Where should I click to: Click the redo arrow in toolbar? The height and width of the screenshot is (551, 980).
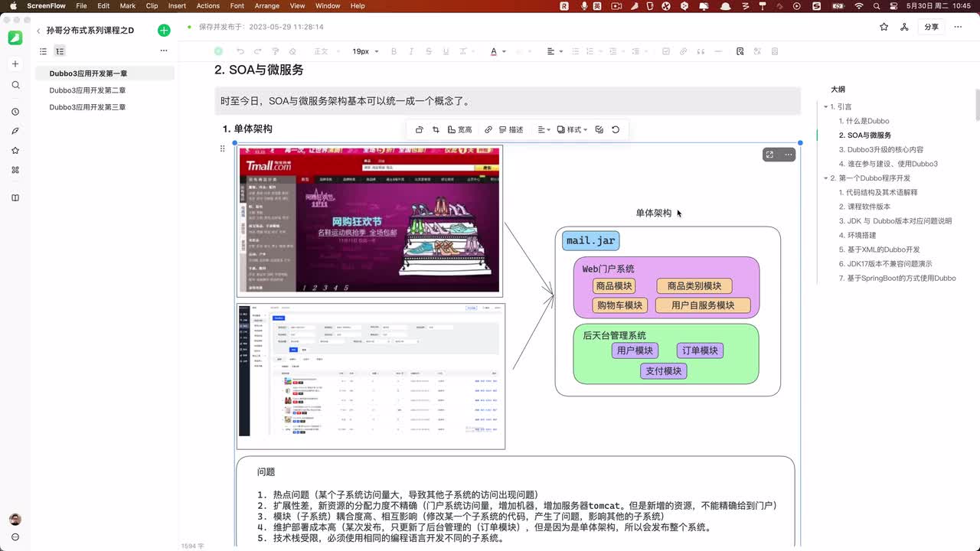pos(257,51)
